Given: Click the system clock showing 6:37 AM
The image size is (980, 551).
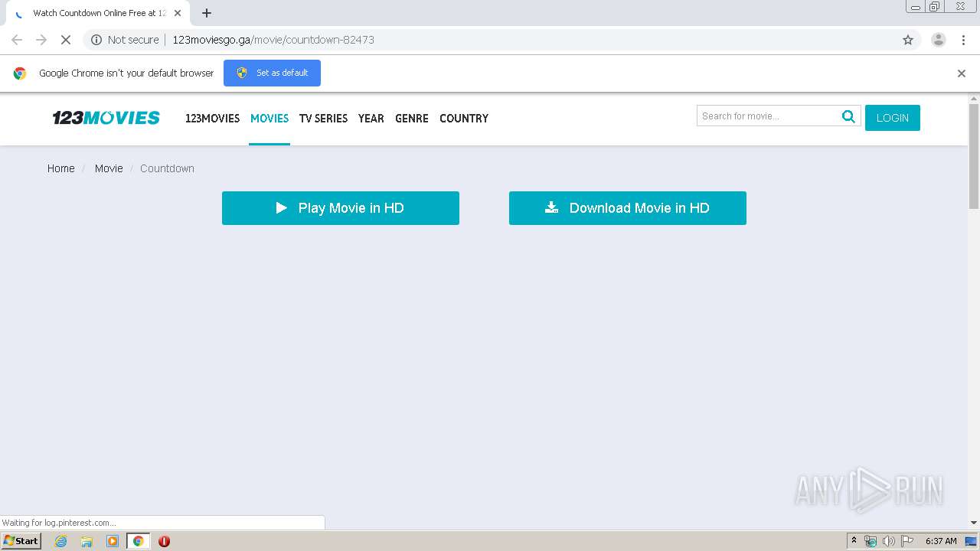Looking at the screenshot, I should 941,541.
